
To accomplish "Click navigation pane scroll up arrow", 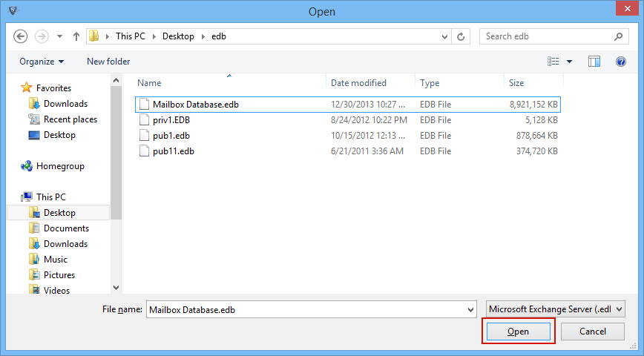I will (x=116, y=81).
